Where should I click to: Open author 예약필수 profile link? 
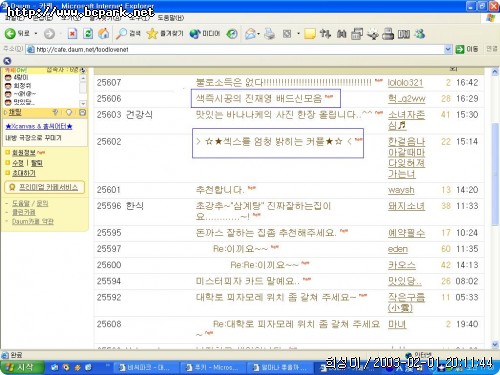coord(406,233)
